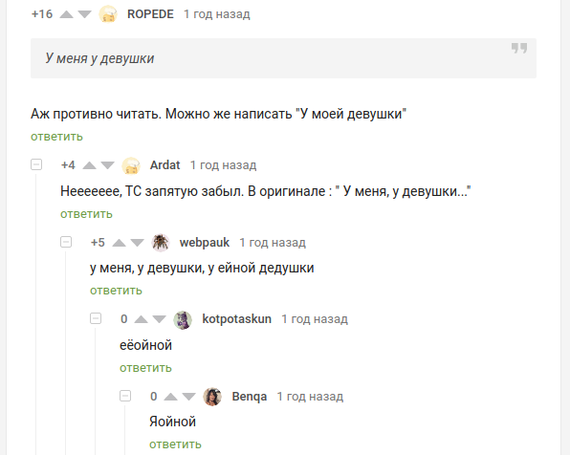The image size is (570, 455).
Task: Collapse Benqa's reply branch
Action: (x=125, y=396)
